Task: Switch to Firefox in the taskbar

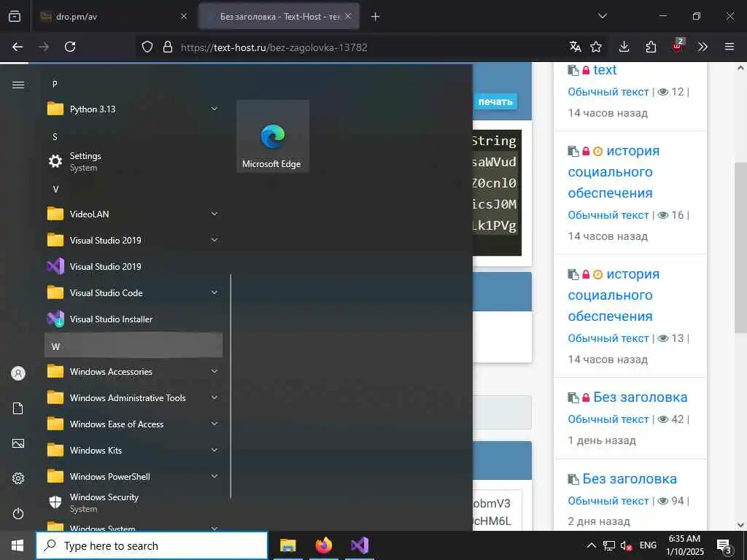Action: click(323, 545)
